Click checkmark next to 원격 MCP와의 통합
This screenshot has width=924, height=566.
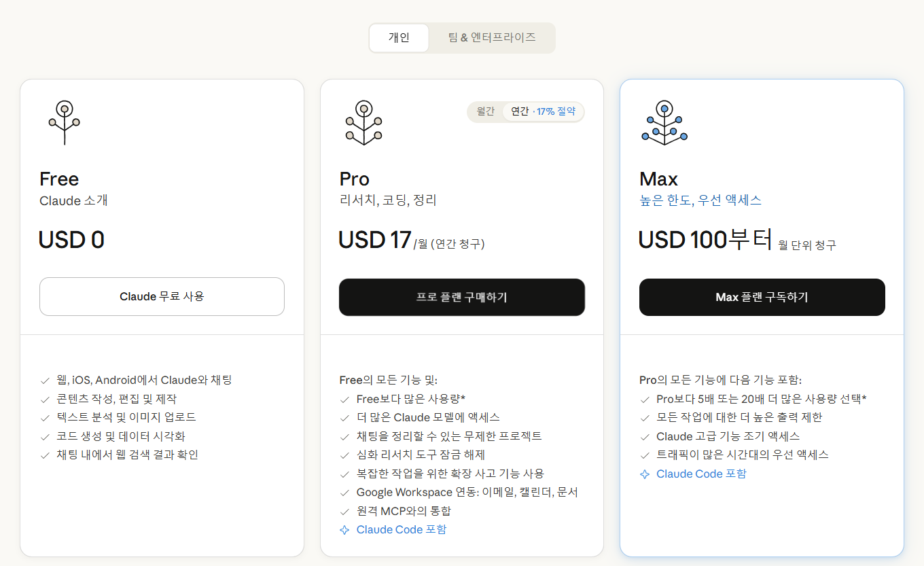(x=344, y=512)
